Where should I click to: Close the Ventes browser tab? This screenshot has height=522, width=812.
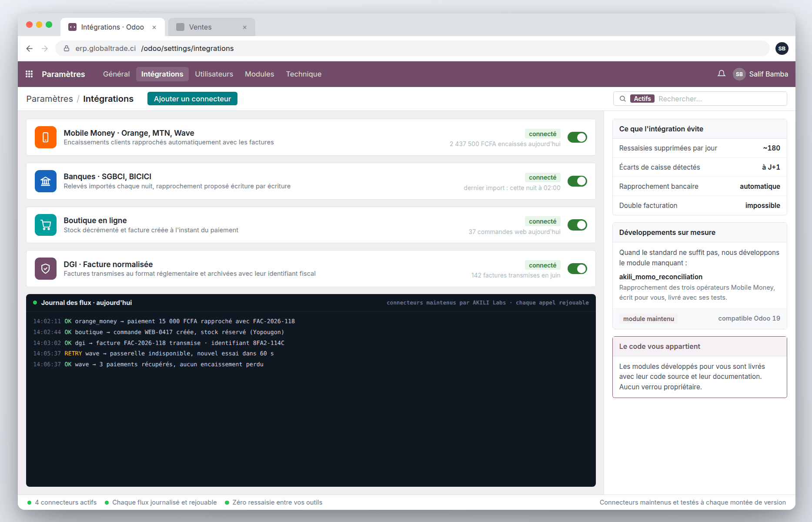(x=244, y=27)
